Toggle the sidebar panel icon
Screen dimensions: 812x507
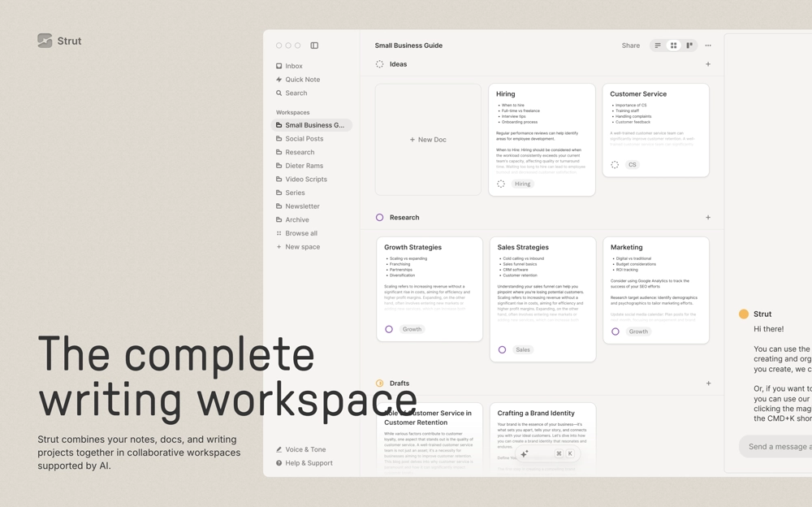tap(314, 45)
